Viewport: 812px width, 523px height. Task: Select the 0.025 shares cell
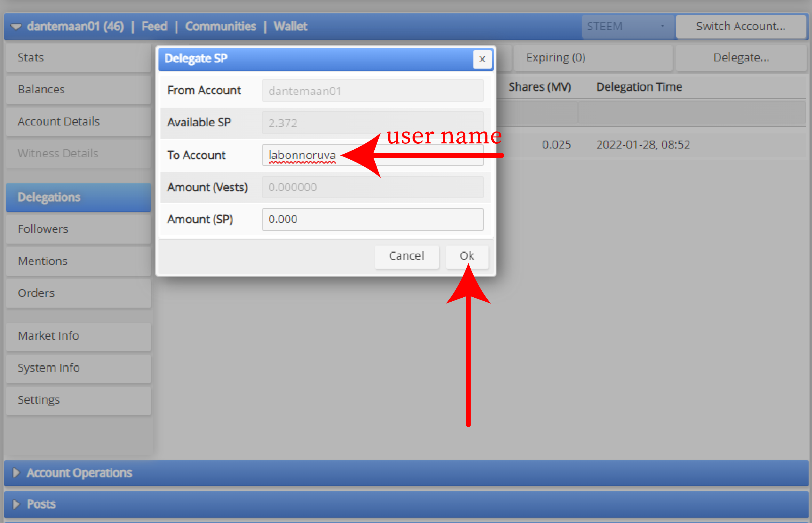(x=557, y=145)
